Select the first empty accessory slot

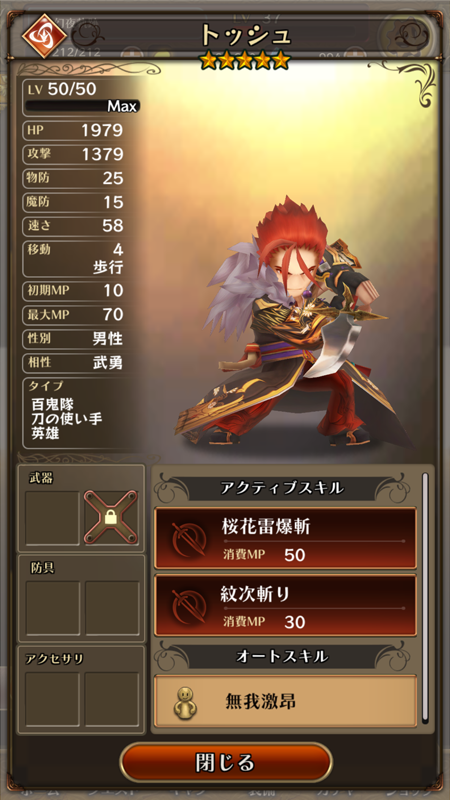click(53, 699)
